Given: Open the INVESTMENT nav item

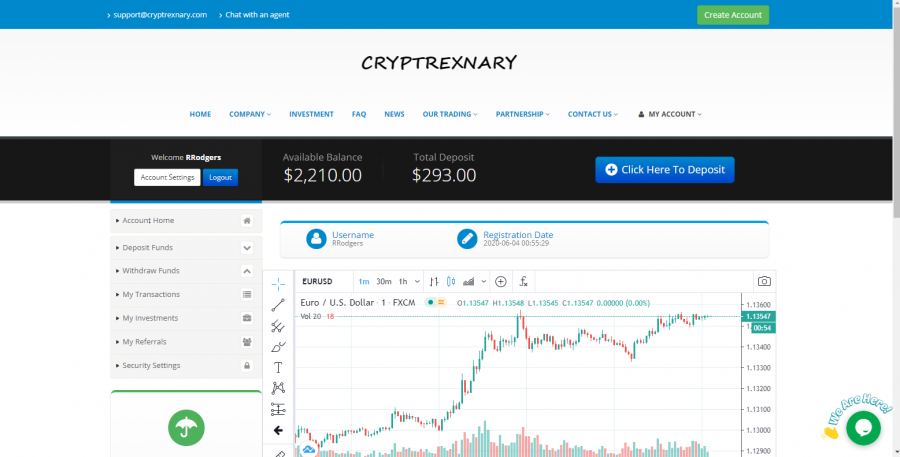Looking at the screenshot, I should click(x=311, y=114).
